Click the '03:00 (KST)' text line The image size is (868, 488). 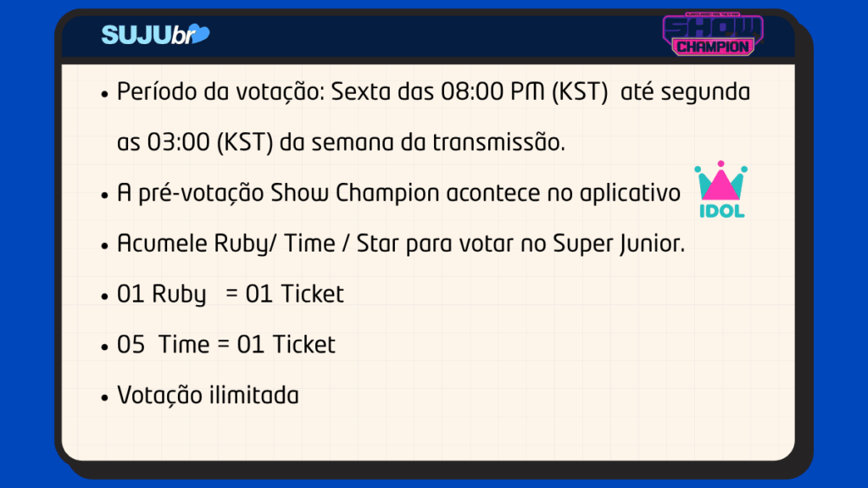coord(341,142)
